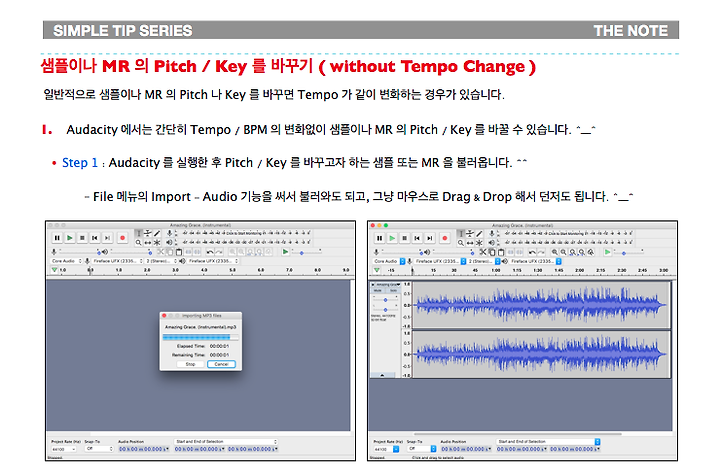Click playback volume slider in waveform window
720x473 pixels.
[453, 252]
